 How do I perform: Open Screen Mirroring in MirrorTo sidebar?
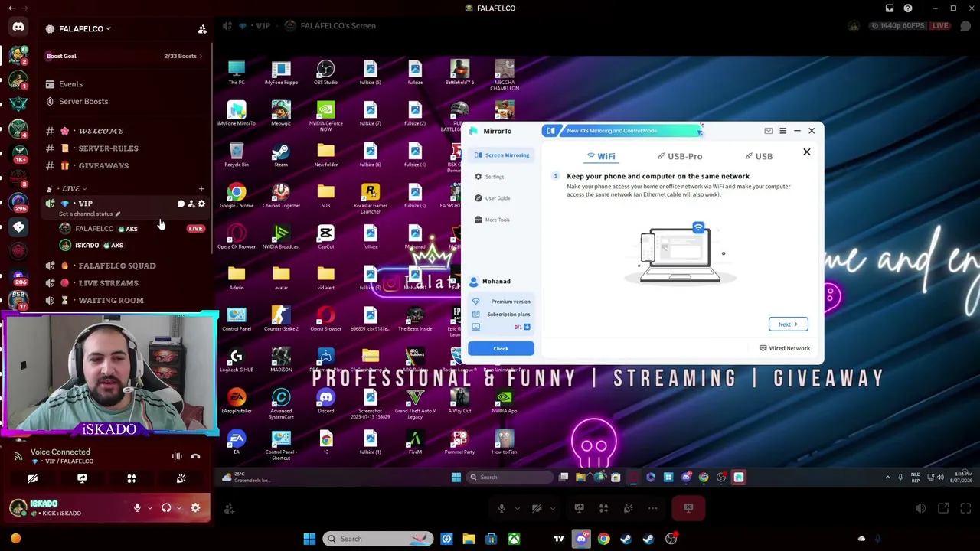pos(501,155)
